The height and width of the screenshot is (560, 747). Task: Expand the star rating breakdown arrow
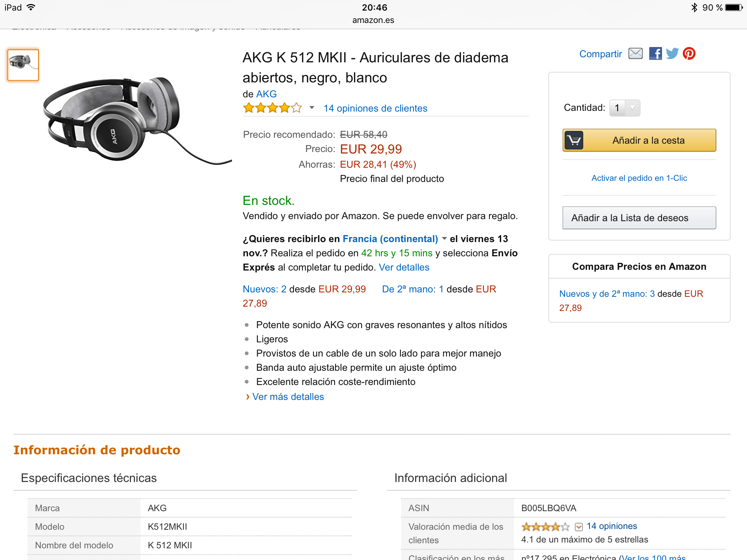pos(312,108)
